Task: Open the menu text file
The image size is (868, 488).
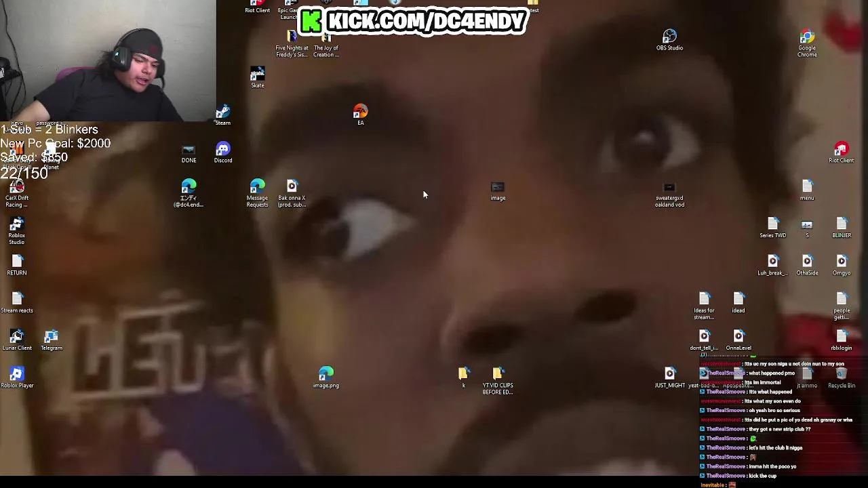Action: (x=807, y=190)
